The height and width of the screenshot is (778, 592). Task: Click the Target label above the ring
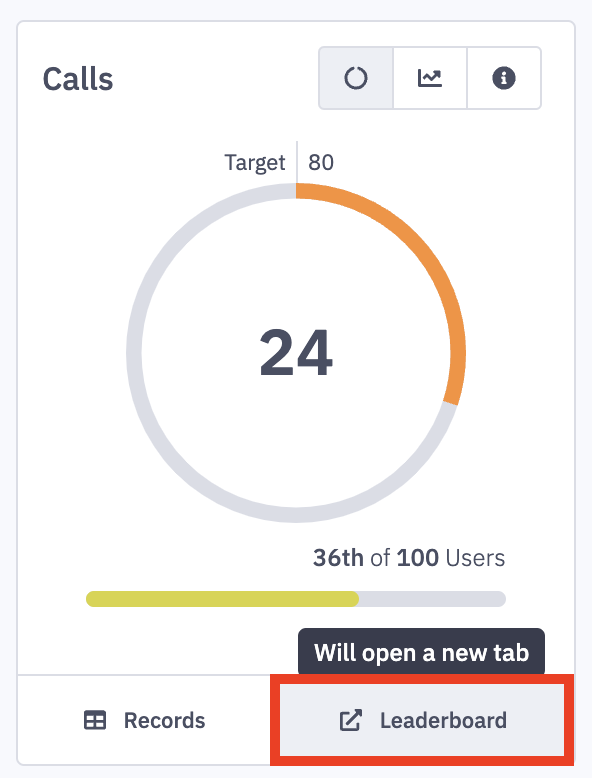(255, 162)
